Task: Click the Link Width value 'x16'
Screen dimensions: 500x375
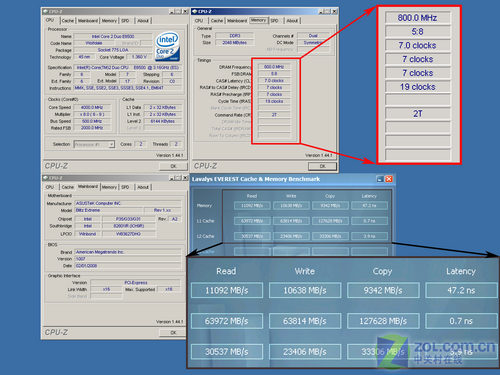Action: pyautogui.click(x=106, y=289)
